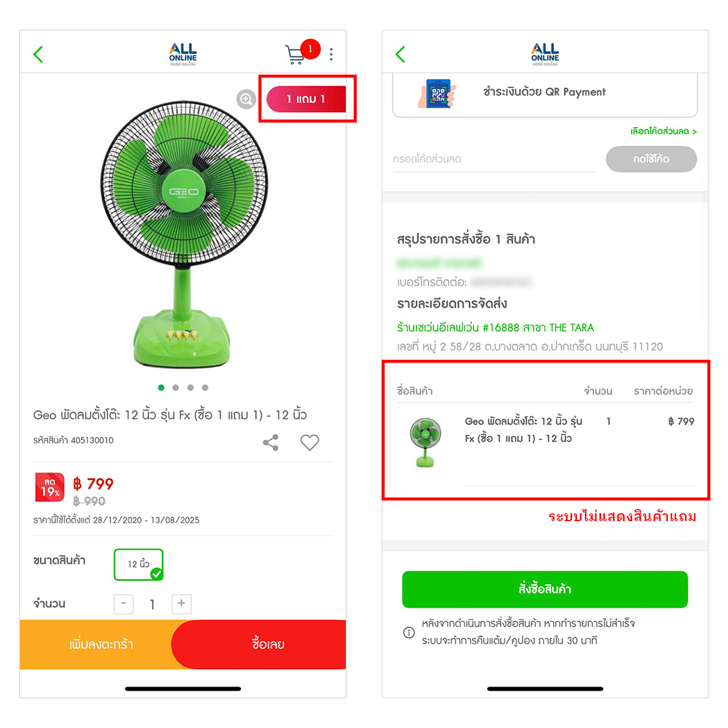Decrease quantity with the minus button
728x728 pixels.
click(124, 604)
